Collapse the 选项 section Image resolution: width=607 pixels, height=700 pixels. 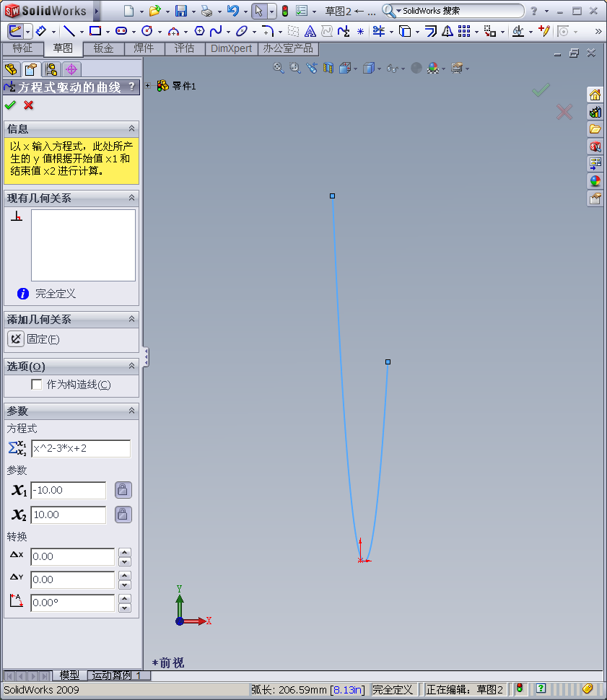coord(132,366)
